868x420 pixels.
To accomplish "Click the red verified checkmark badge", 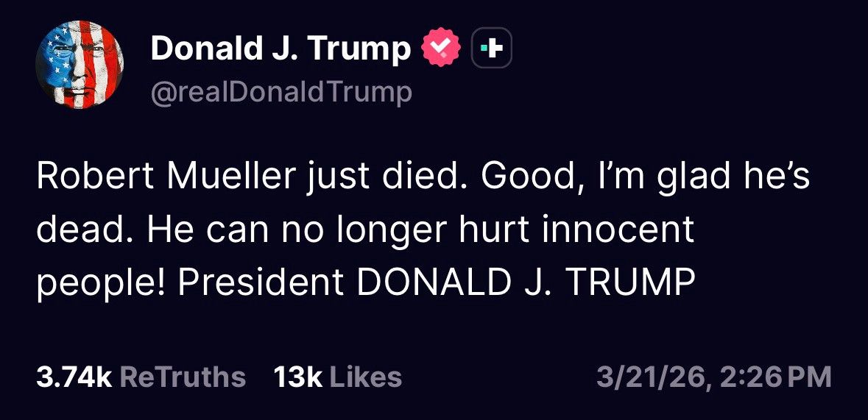I will click(441, 48).
